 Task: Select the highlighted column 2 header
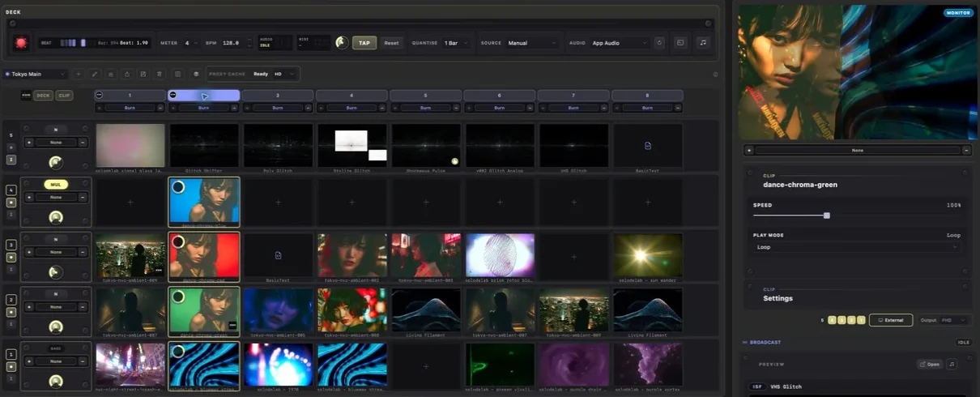[x=204, y=96]
